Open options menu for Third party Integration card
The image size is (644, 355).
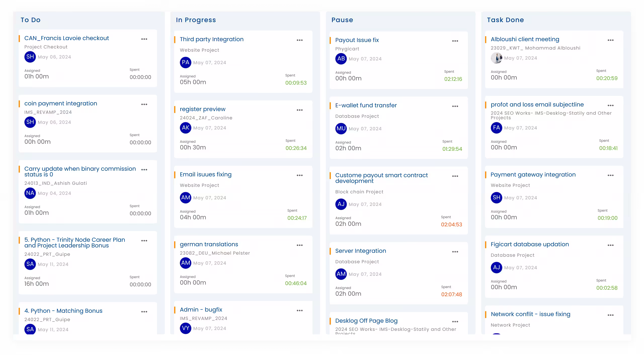click(300, 40)
